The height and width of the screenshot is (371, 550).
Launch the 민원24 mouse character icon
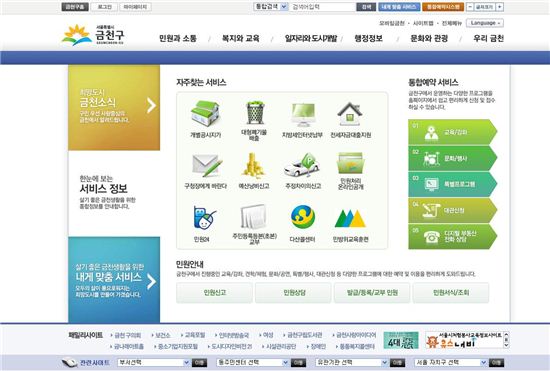pos(204,218)
